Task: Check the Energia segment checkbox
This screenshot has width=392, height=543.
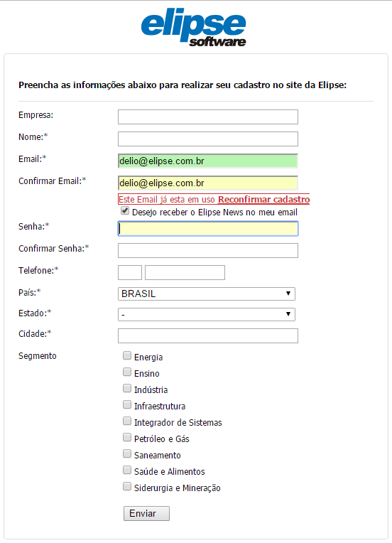Action: (127, 355)
